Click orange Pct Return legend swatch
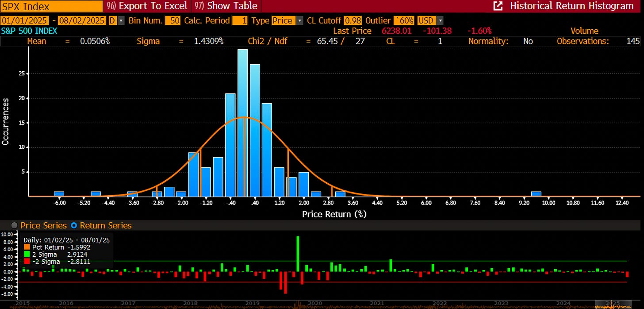This screenshot has height=309, width=644. tap(27, 247)
